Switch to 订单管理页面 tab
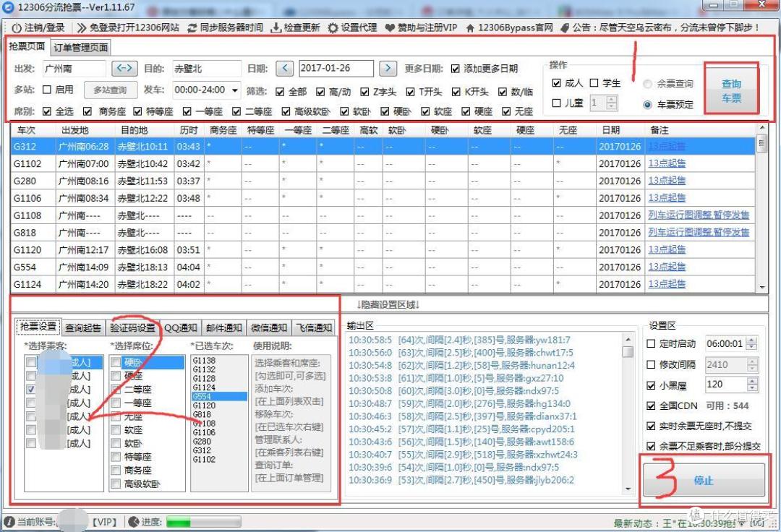781x532 pixels. [81, 47]
